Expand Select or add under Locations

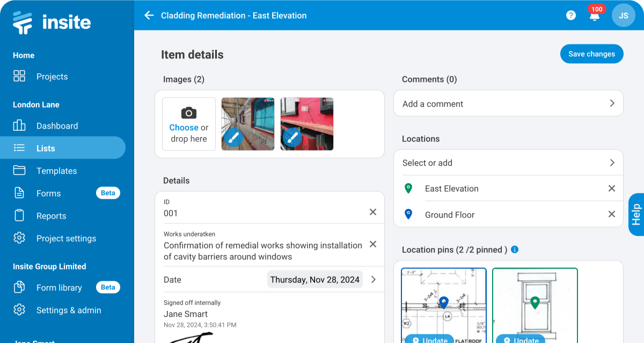(x=508, y=162)
